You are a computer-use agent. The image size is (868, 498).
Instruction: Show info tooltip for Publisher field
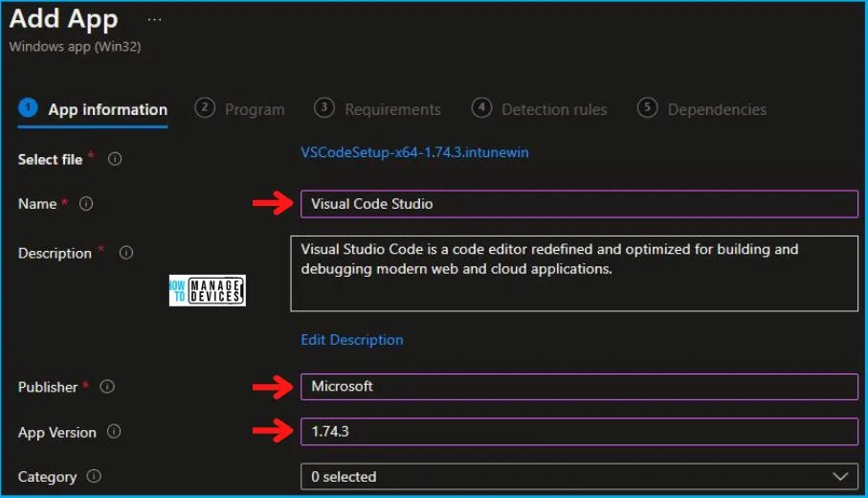(x=107, y=386)
